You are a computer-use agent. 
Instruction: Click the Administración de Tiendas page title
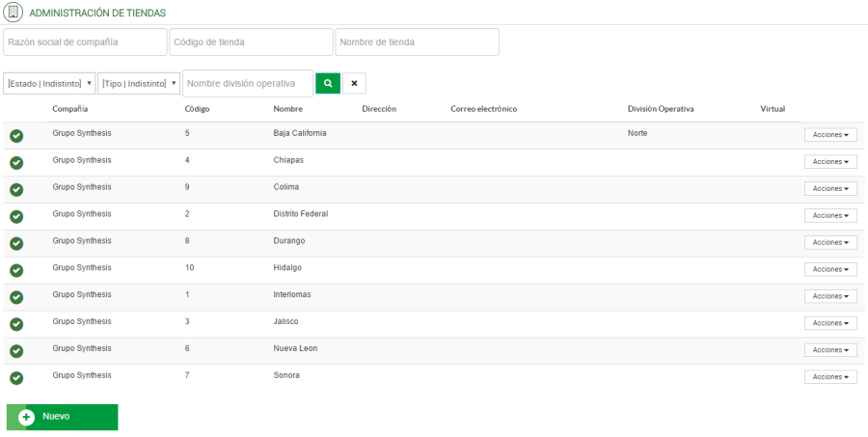(x=97, y=13)
